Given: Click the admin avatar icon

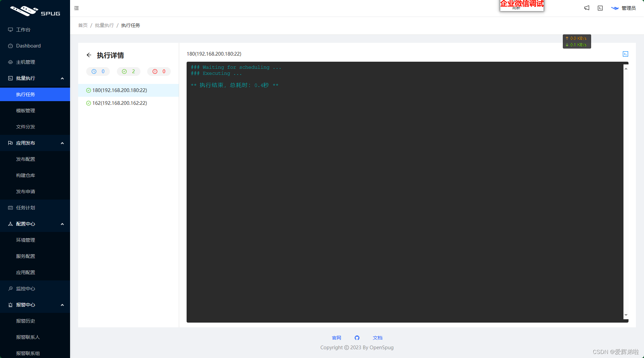Looking at the screenshot, I should pos(615,8).
